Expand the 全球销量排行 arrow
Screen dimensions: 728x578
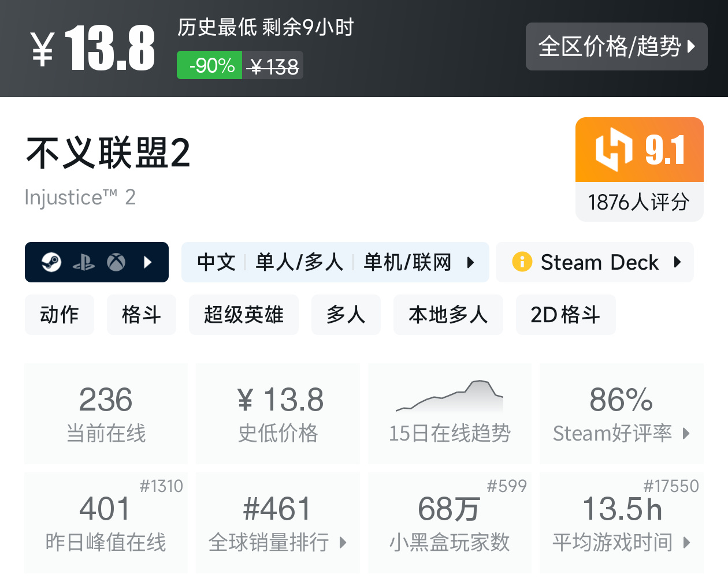coord(343,543)
